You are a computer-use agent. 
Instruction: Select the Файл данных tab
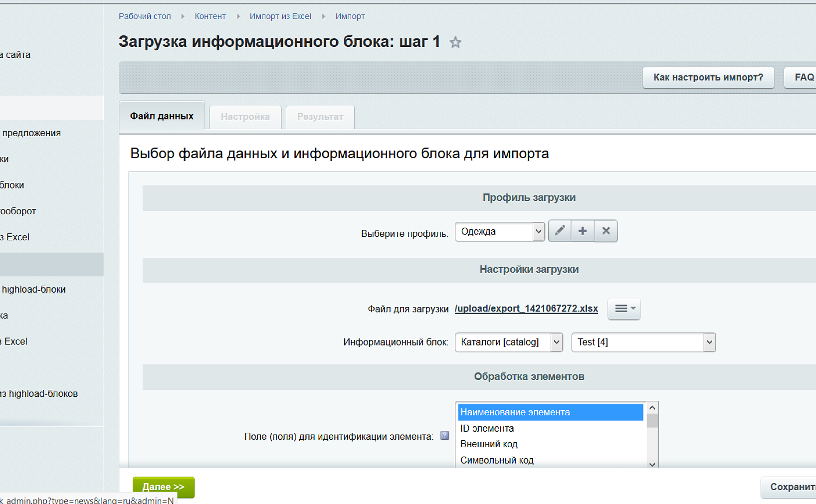tap(162, 116)
